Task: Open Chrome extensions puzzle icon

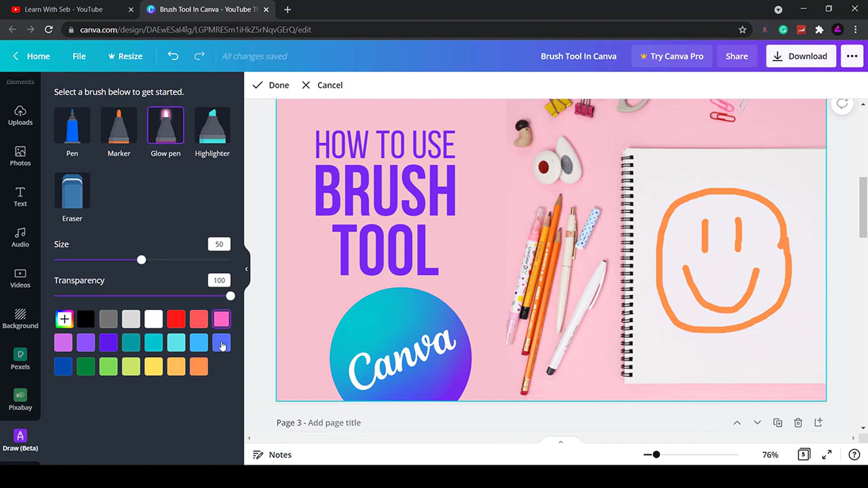Action: pyautogui.click(x=819, y=30)
